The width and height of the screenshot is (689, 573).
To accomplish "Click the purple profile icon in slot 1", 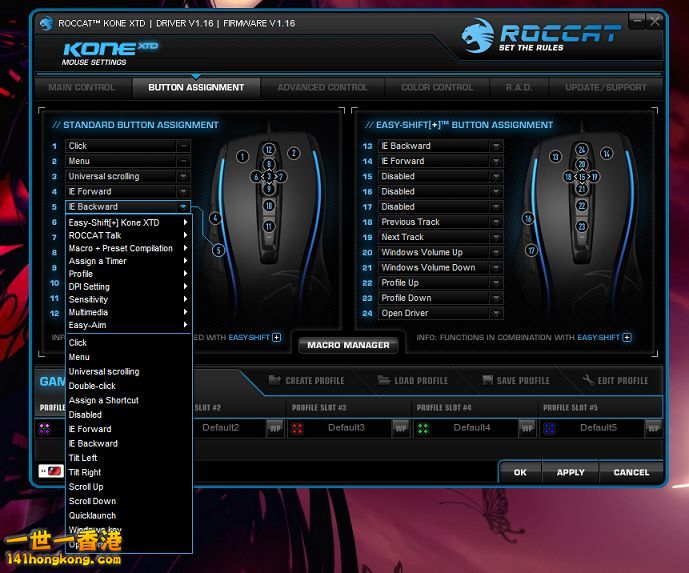I will 44,428.
